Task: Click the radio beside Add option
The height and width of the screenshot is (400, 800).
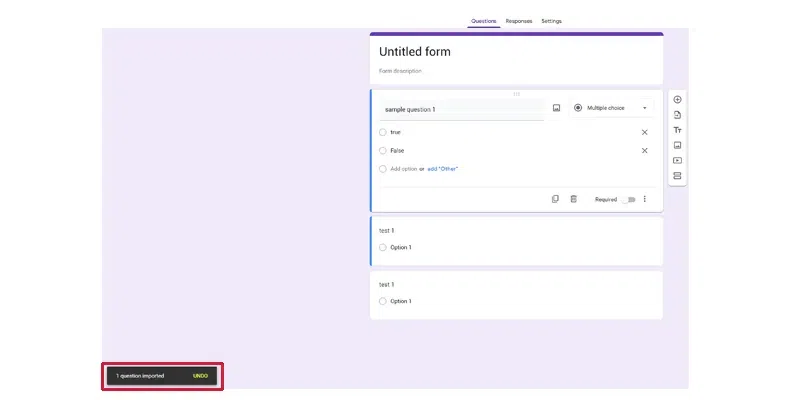Action: (x=383, y=169)
